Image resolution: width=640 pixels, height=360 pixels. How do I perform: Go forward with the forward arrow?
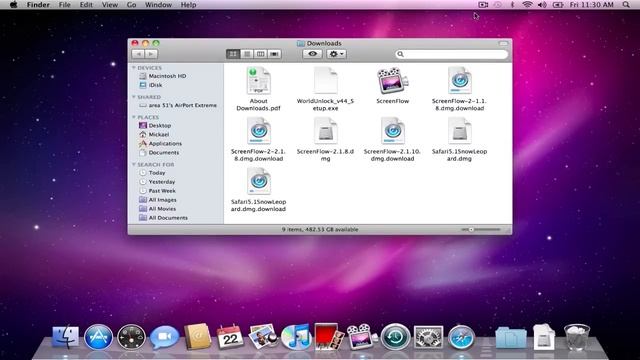tap(151, 54)
